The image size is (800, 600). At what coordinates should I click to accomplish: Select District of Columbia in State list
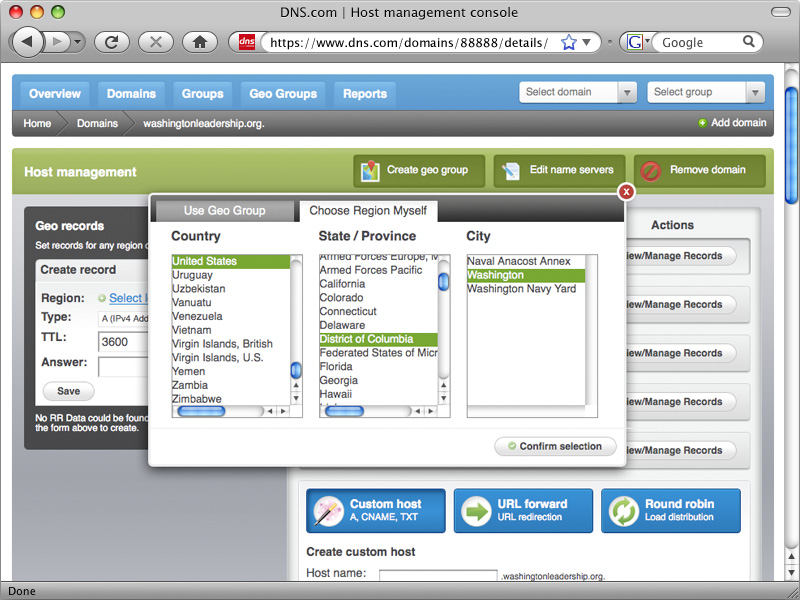click(x=378, y=339)
